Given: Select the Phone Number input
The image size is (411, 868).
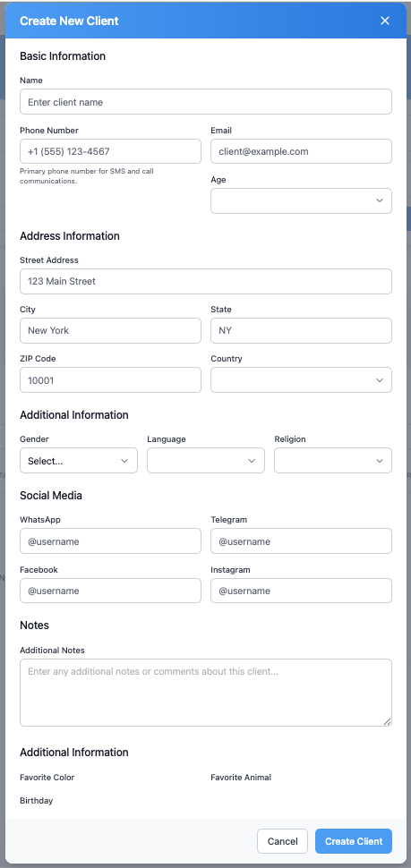Looking at the screenshot, I should (110, 151).
